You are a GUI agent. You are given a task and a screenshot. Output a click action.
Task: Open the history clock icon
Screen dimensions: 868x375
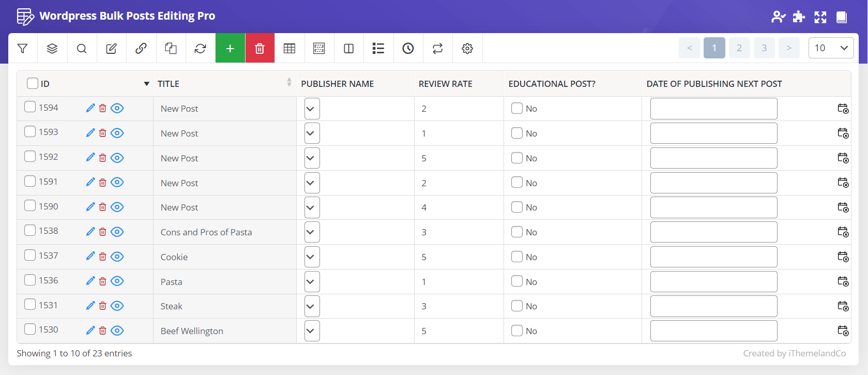(x=408, y=48)
